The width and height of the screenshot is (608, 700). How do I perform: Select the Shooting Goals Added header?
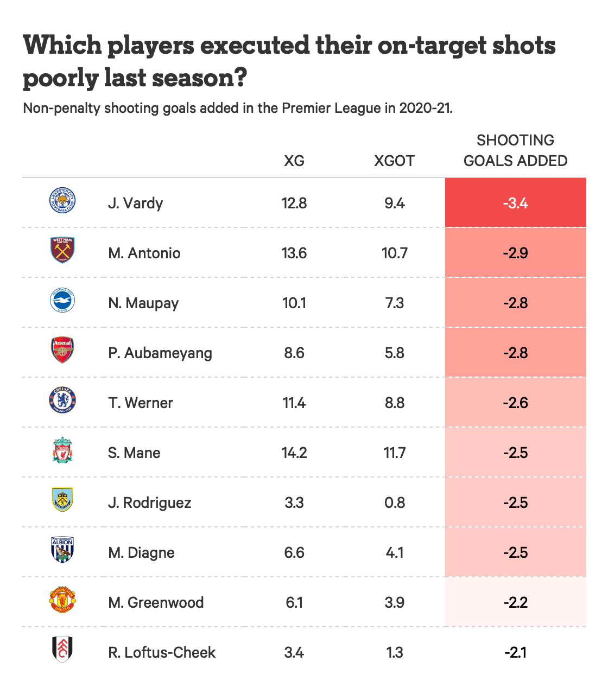(x=515, y=151)
